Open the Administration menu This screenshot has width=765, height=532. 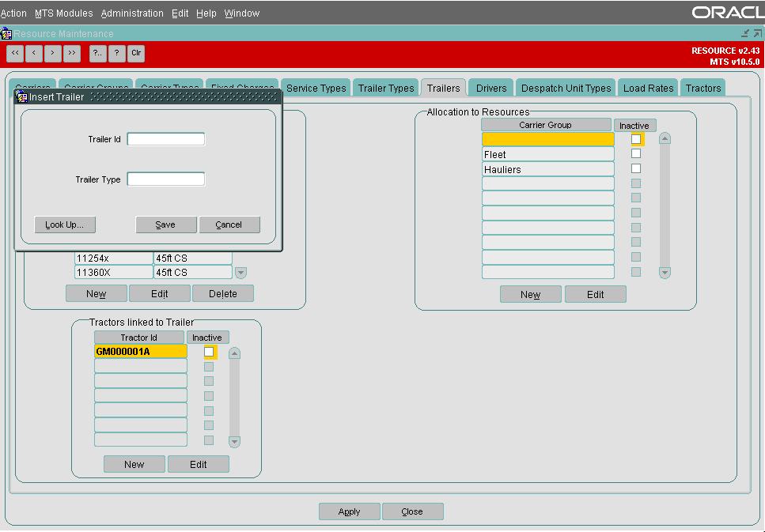click(x=132, y=13)
